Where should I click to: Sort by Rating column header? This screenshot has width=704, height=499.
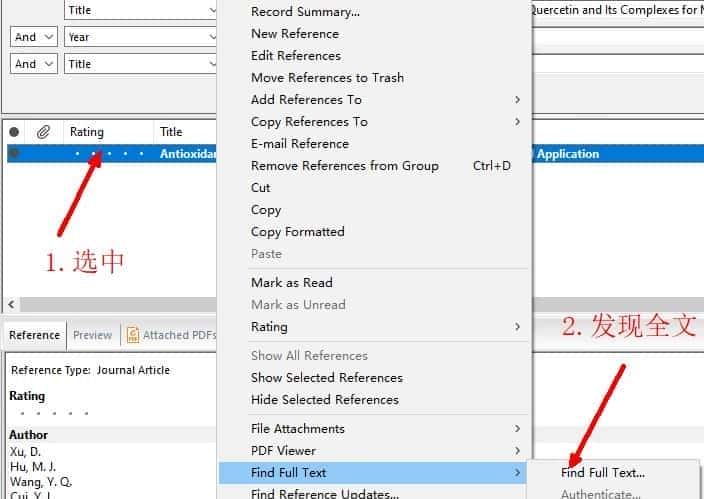tap(87, 132)
